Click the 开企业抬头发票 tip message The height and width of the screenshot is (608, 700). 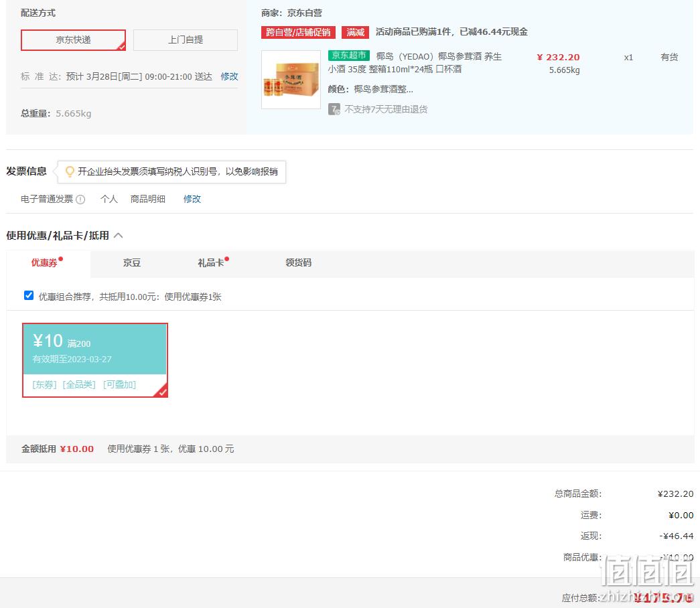click(178, 171)
